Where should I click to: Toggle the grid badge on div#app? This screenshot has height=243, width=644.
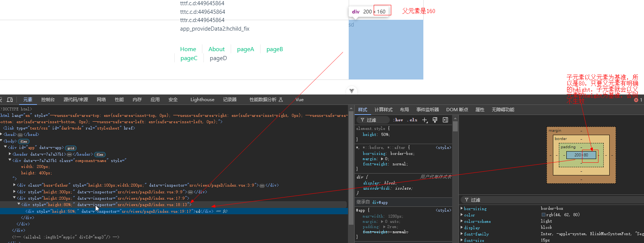click(x=71, y=148)
